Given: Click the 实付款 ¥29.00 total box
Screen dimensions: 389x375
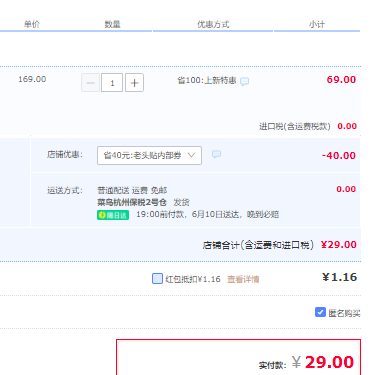Looking at the screenshot, I should pyautogui.click(x=238, y=357).
